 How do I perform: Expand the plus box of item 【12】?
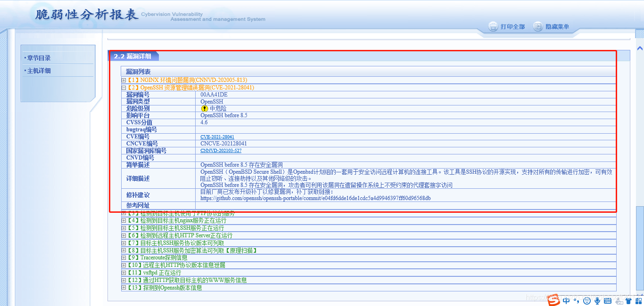point(124,280)
